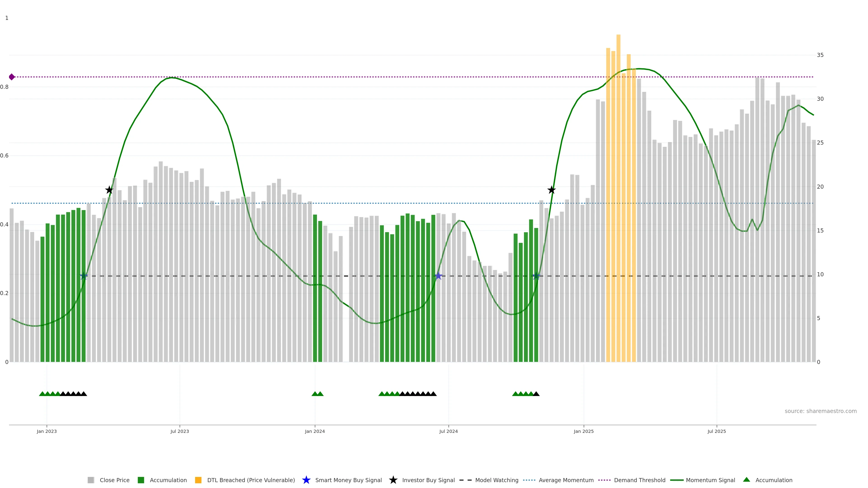Click the Model Watching dashed line legend icon
The image size is (868, 488).
pos(465,480)
